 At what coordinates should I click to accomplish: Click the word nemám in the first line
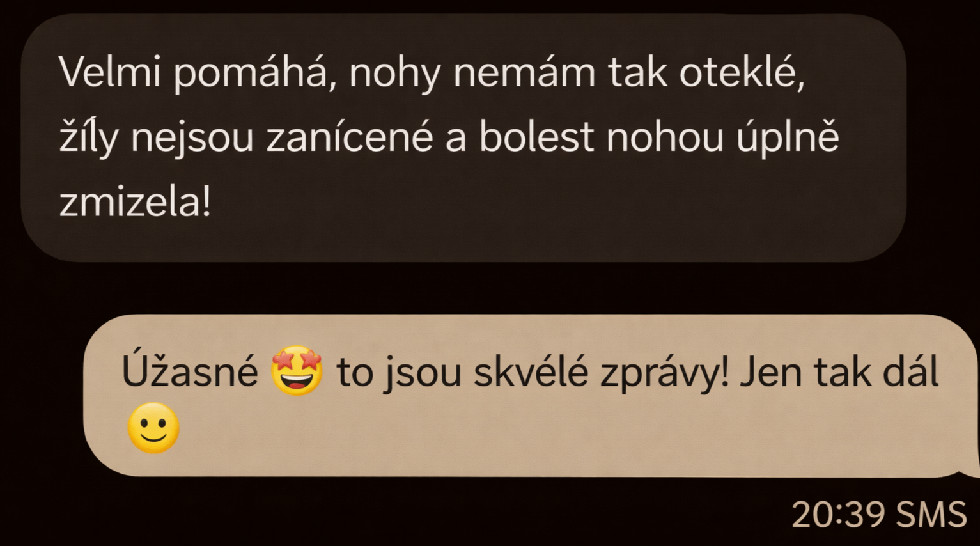[x=524, y=72]
